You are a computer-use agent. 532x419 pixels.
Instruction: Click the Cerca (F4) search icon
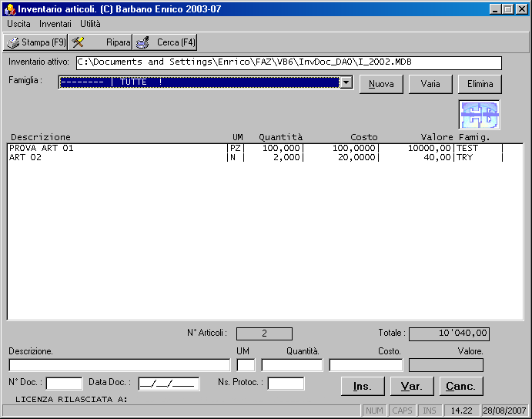pos(142,42)
